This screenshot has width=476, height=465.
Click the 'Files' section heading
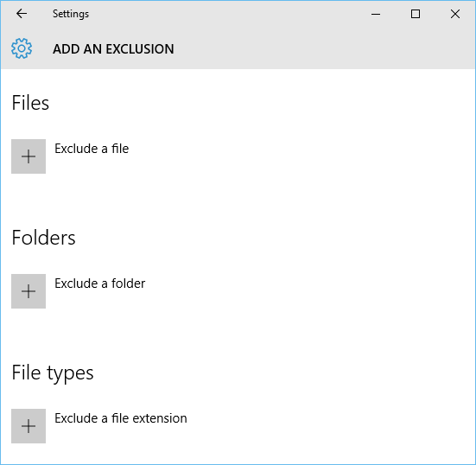pos(30,103)
